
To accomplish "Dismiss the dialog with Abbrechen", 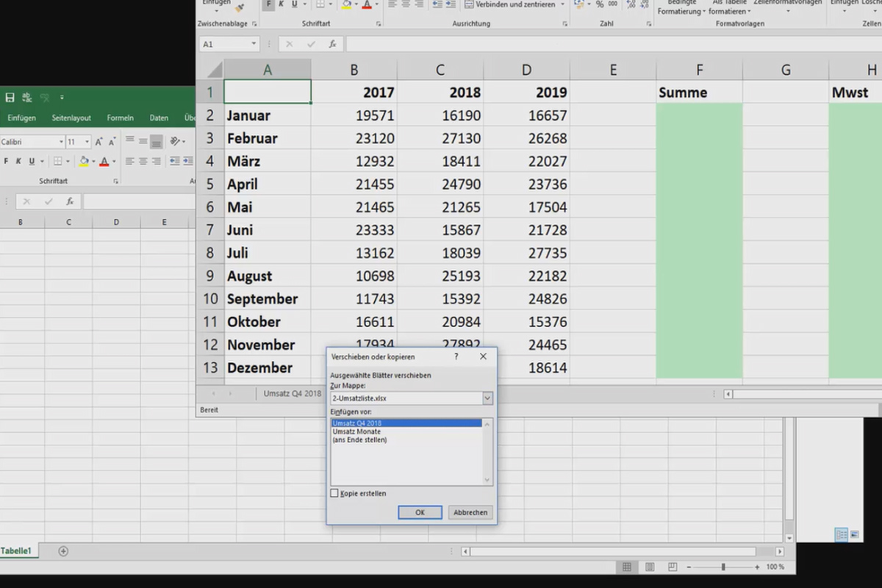I will click(x=470, y=512).
